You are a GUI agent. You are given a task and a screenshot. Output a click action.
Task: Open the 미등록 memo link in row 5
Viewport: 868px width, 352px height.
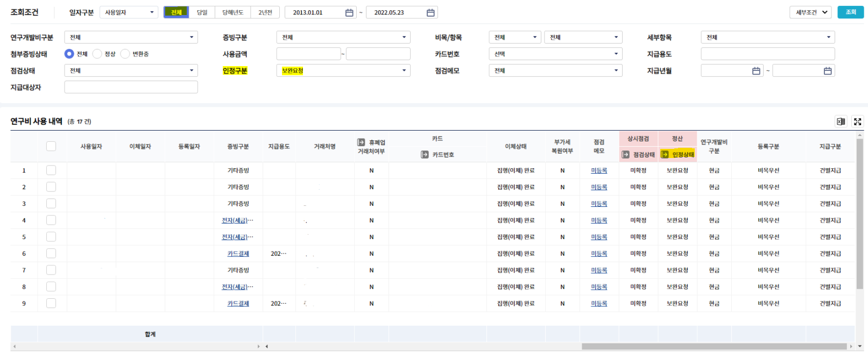coord(599,237)
